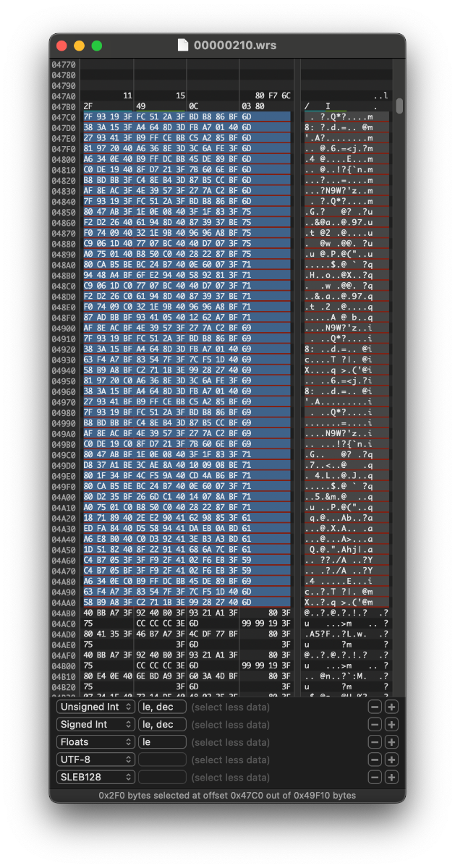Click the vertical scrollbar thumb
Image resolution: width=455 pixels, height=868 pixels.
point(399,106)
